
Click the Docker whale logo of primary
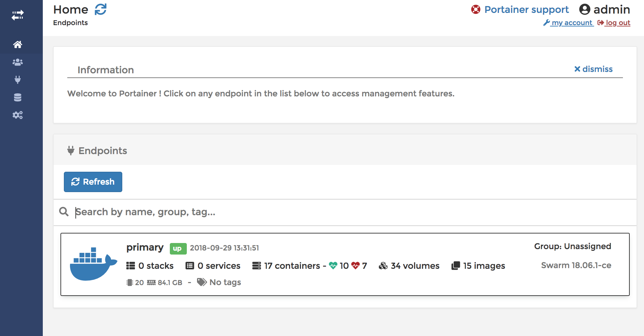[x=93, y=264]
